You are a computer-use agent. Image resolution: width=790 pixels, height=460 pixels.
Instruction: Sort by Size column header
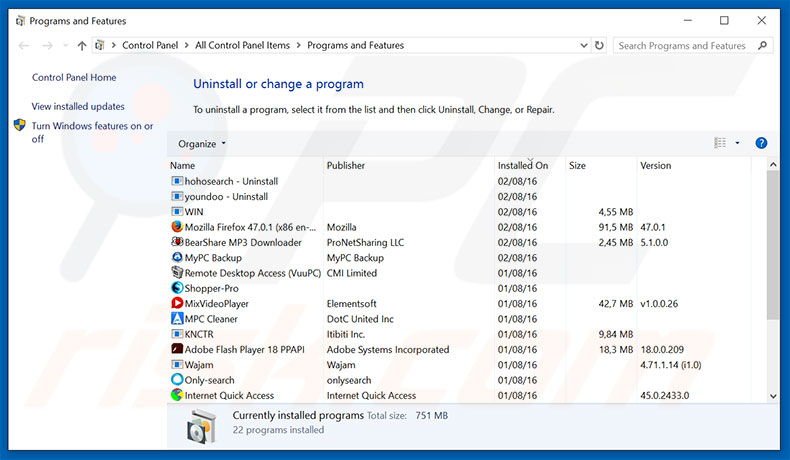(577, 165)
